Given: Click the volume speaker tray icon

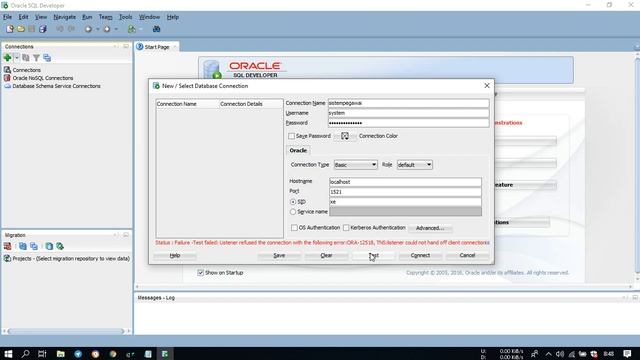Looking at the screenshot, I should click(560, 354).
